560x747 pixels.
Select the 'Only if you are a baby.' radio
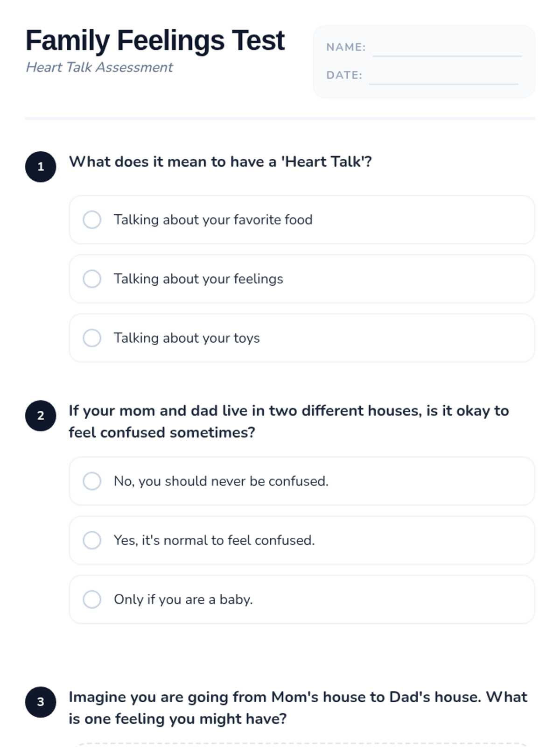tap(92, 599)
